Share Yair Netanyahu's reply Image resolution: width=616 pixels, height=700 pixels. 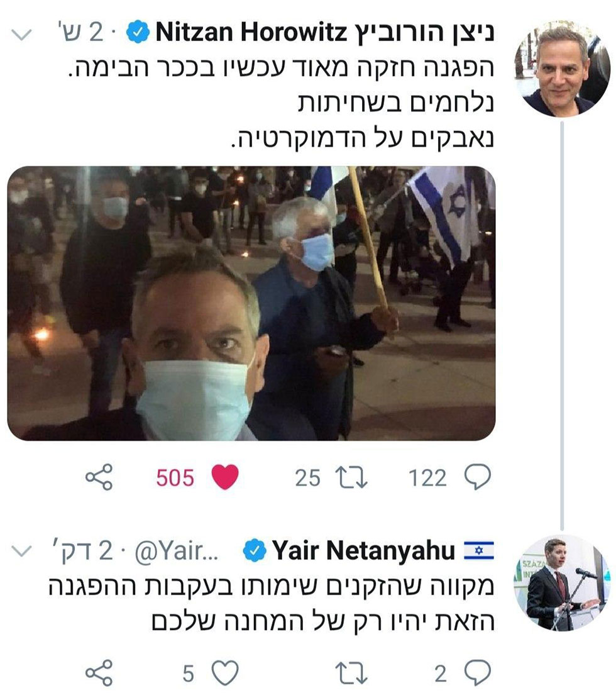99,672
